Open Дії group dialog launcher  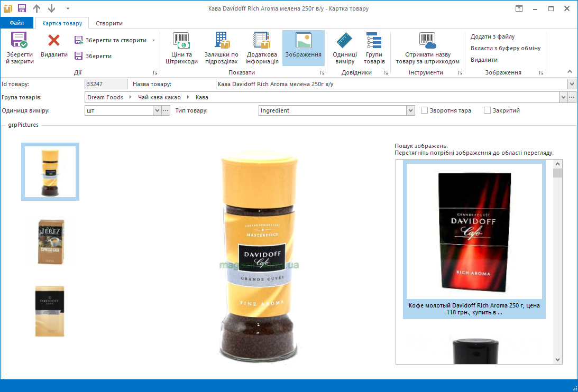coord(155,72)
